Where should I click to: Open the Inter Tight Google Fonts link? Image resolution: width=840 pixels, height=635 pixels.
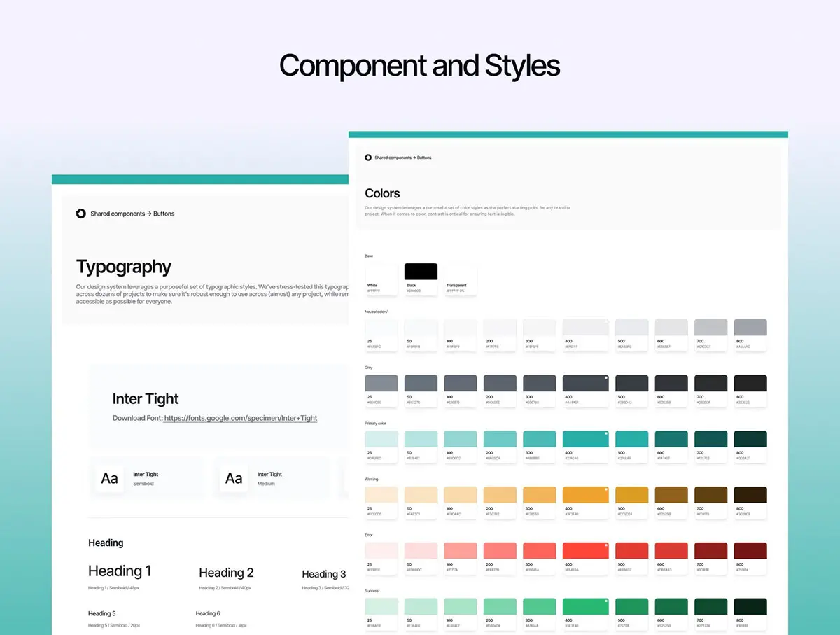(240, 418)
